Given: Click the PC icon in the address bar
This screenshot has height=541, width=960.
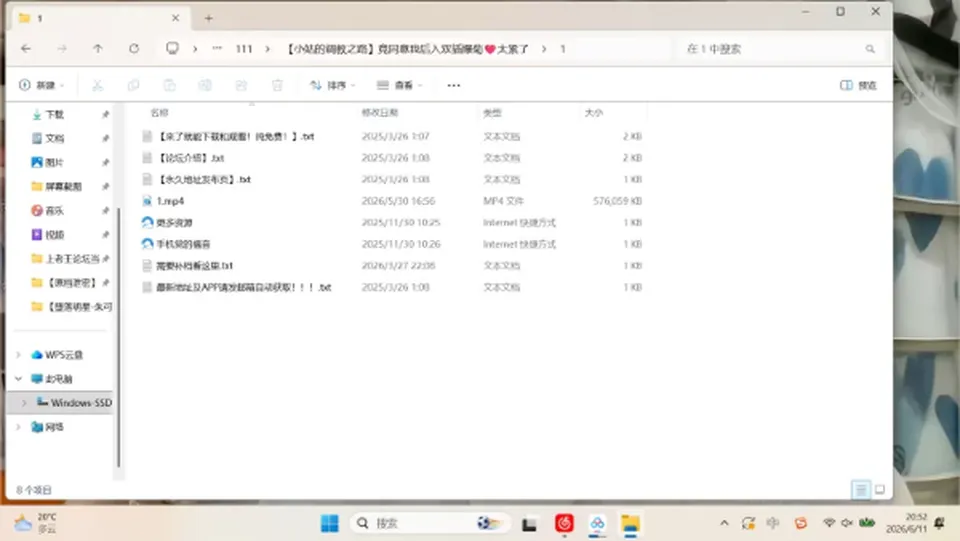Looking at the screenshot, I should pyautogui.click(x=173, y=48).
